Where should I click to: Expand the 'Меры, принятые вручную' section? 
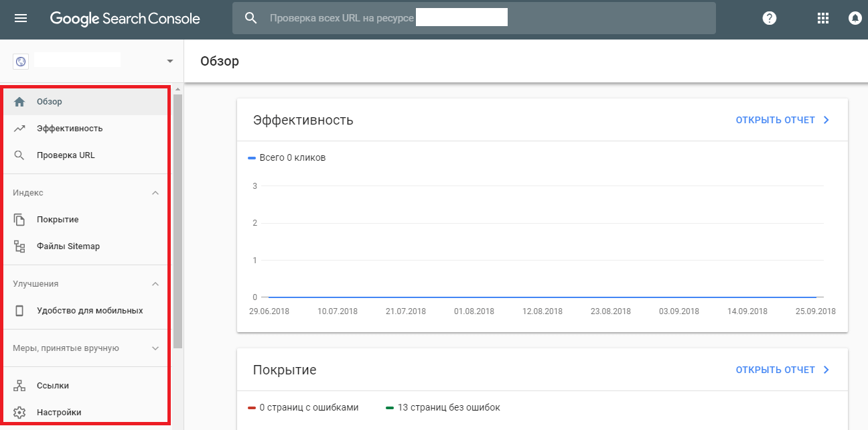tap(155, 348)
